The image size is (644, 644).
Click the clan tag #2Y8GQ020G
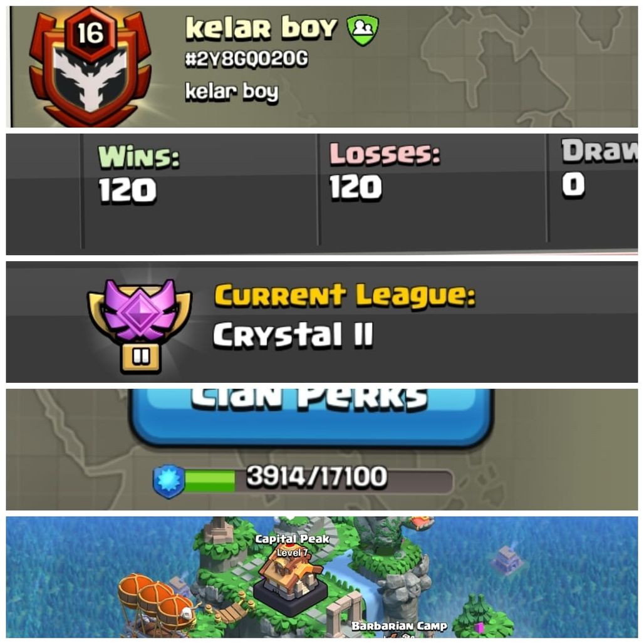pos(246,59)
